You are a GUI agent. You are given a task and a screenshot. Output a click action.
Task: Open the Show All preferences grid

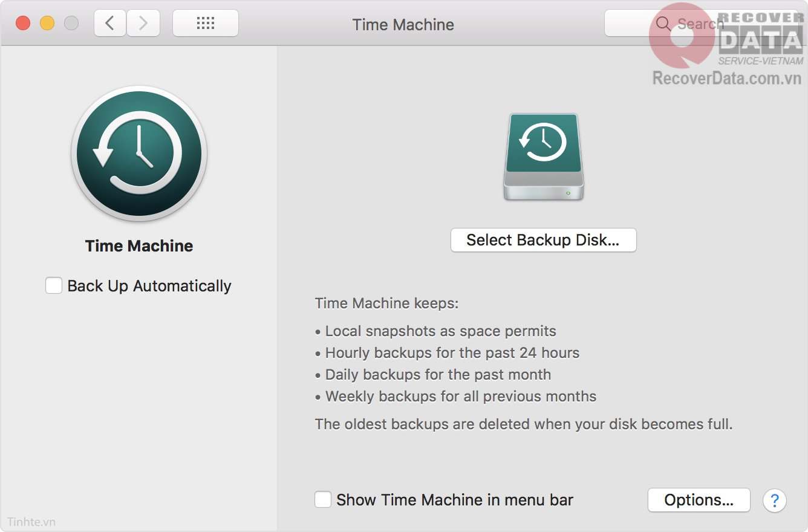pyautogui.click(x=206, y=24)
